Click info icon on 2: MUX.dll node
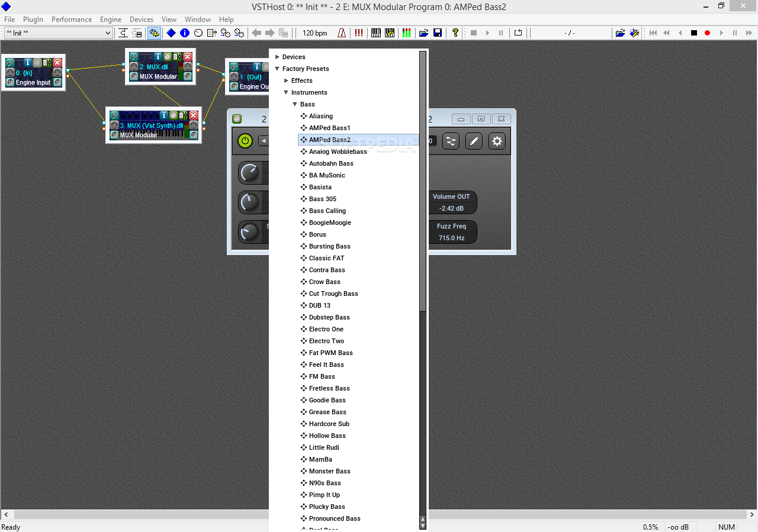Screen dimensions: 758x532 point(158,56)
